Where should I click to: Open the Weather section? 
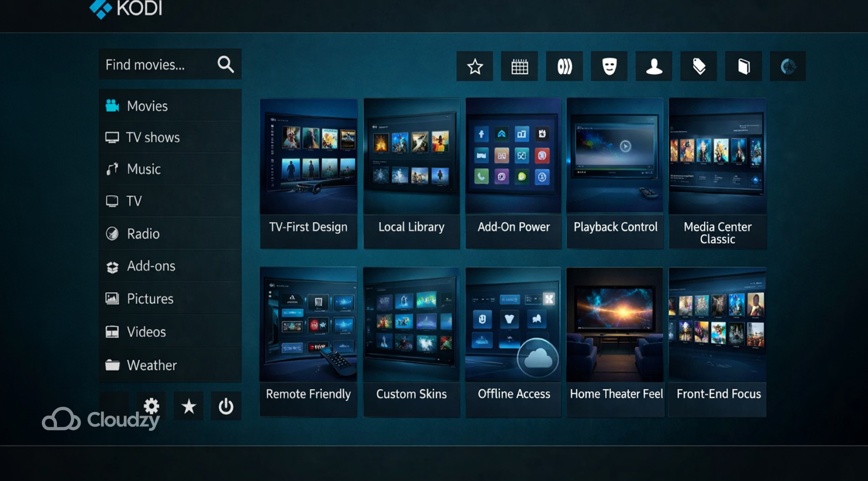tap(151, 365)
